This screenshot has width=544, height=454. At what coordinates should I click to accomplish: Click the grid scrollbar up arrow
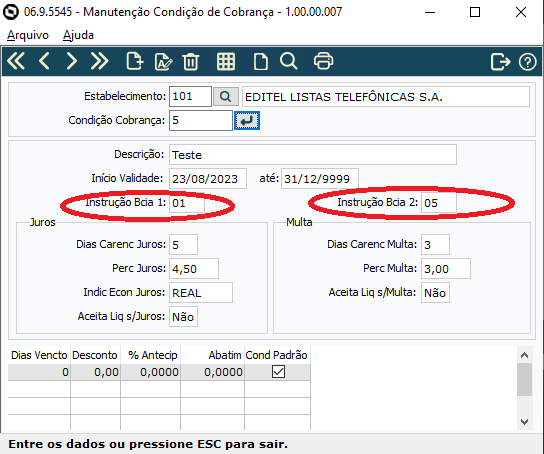click(x=524, y=355)
